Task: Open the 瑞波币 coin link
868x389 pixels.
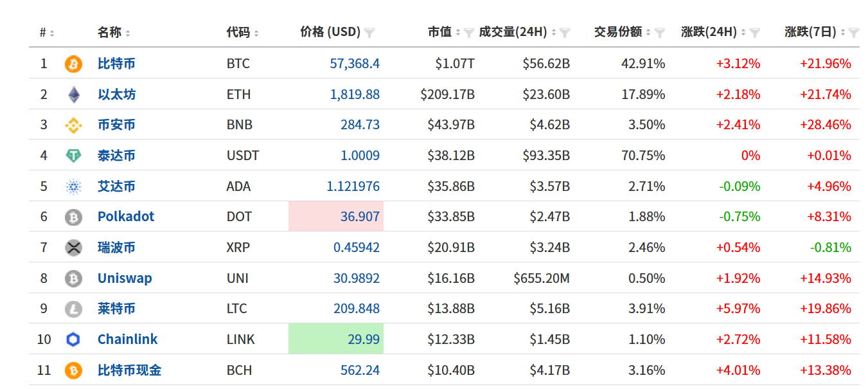Action: [x=116, y=248]
